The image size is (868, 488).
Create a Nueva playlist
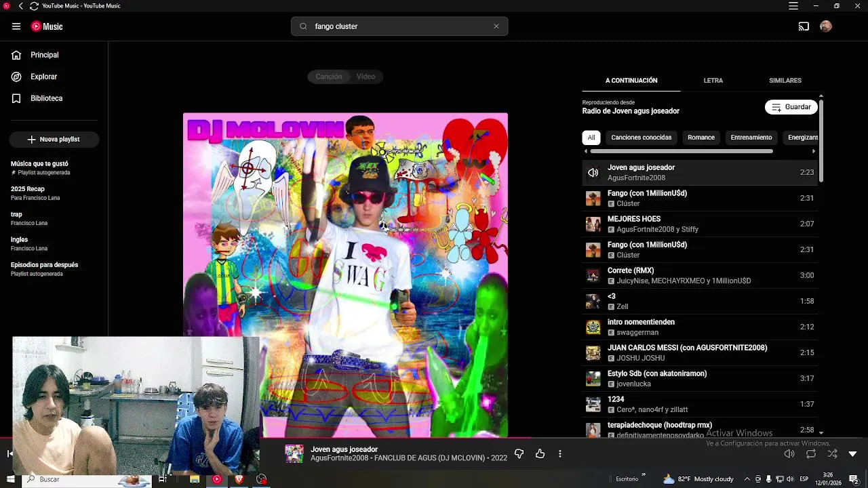click(54, 139)
